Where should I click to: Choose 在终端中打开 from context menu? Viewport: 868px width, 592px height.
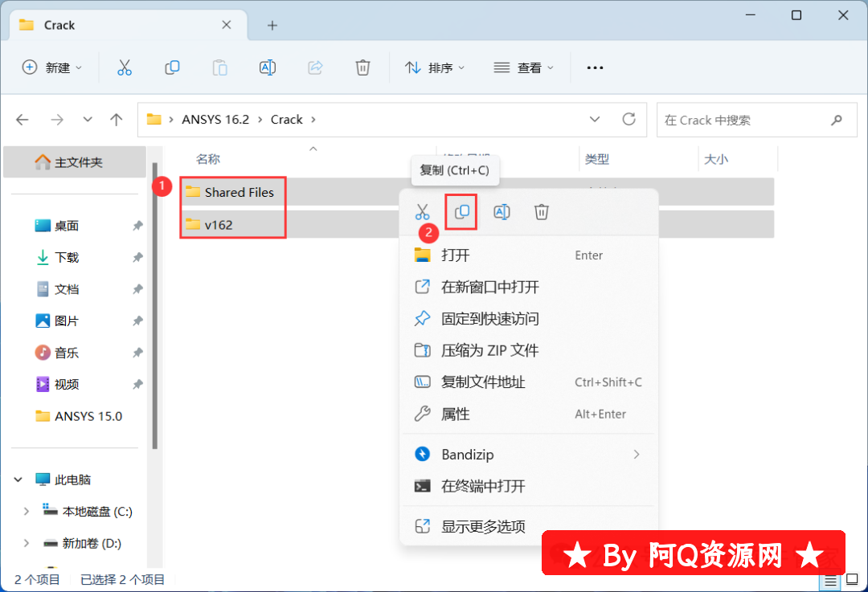point(529,486)
